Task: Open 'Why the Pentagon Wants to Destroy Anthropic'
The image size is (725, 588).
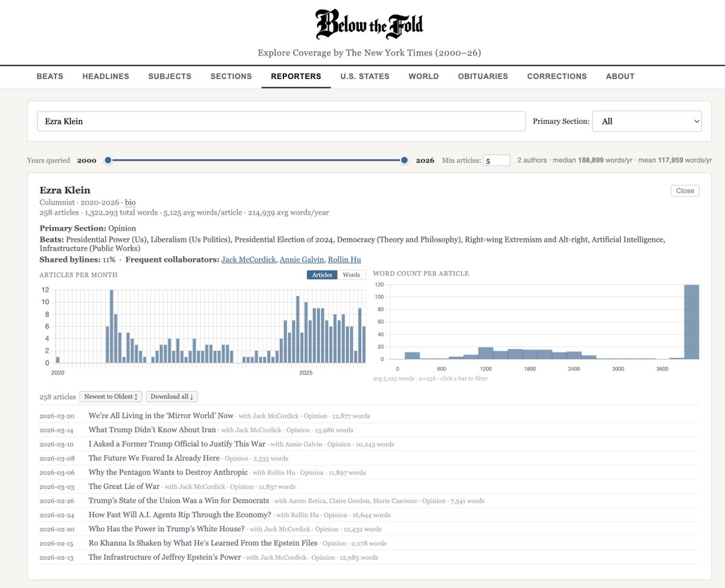Action: pos(168,472)
